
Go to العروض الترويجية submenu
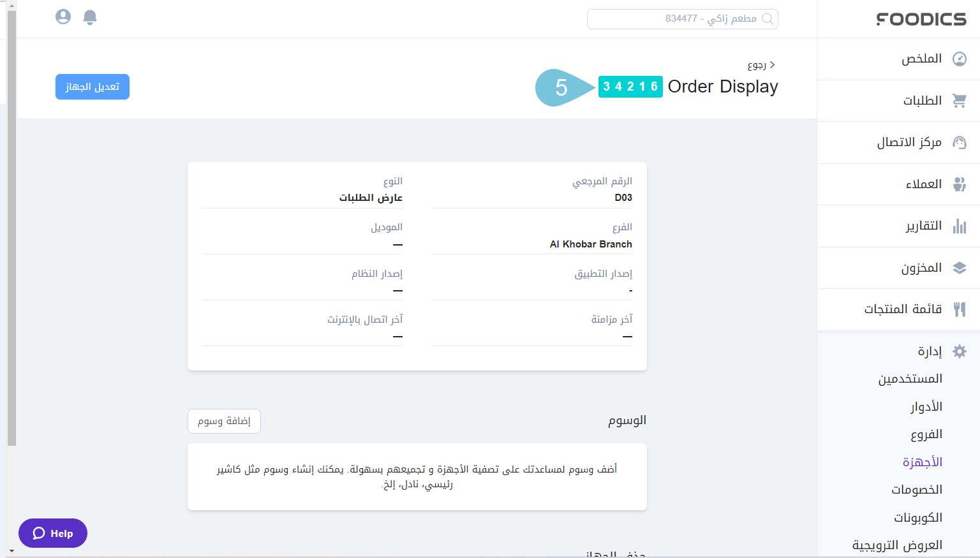click(x=897, y=545)
